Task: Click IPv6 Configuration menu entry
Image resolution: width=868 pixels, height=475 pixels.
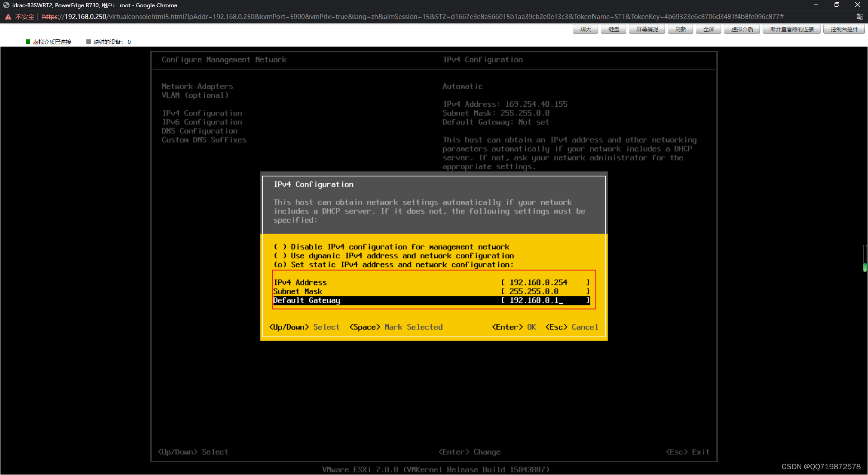Action: pos(202,122)
